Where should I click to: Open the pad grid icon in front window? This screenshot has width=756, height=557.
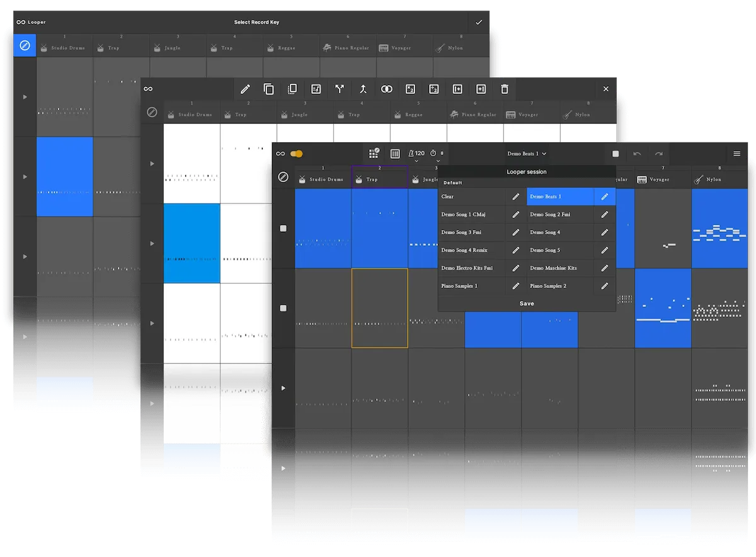coord(374,153)
